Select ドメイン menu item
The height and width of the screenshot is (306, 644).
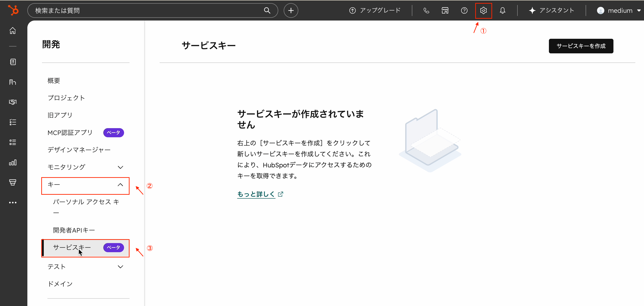[86, 284]
